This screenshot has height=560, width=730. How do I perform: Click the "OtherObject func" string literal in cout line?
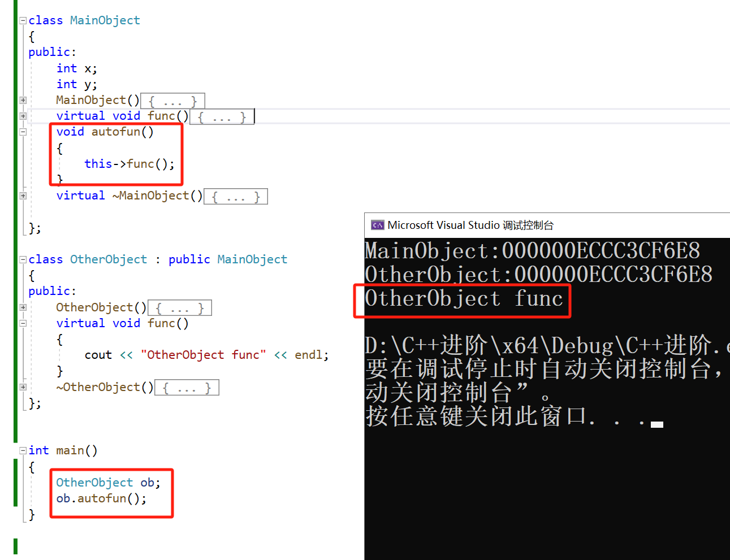point(204,355)
